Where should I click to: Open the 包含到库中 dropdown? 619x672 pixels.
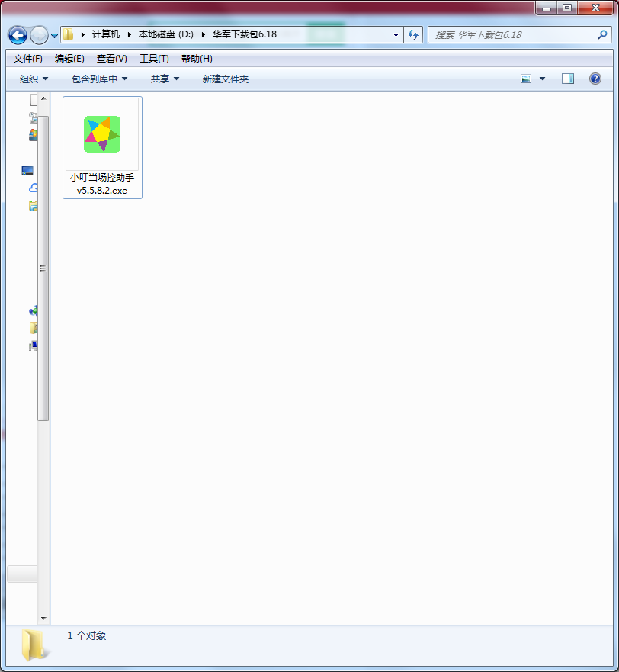point(99,79)
